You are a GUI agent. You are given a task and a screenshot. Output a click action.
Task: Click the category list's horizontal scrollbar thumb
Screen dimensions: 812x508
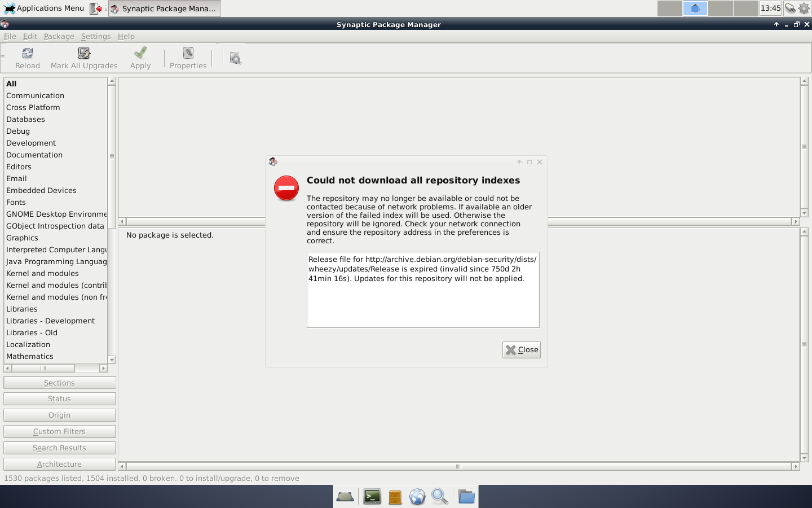[43, 368]
